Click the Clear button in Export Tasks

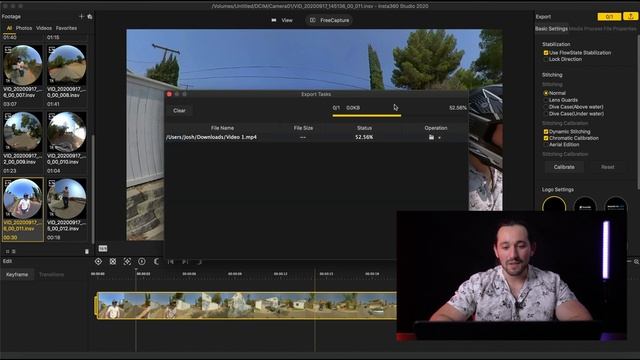tap(179, 111)
